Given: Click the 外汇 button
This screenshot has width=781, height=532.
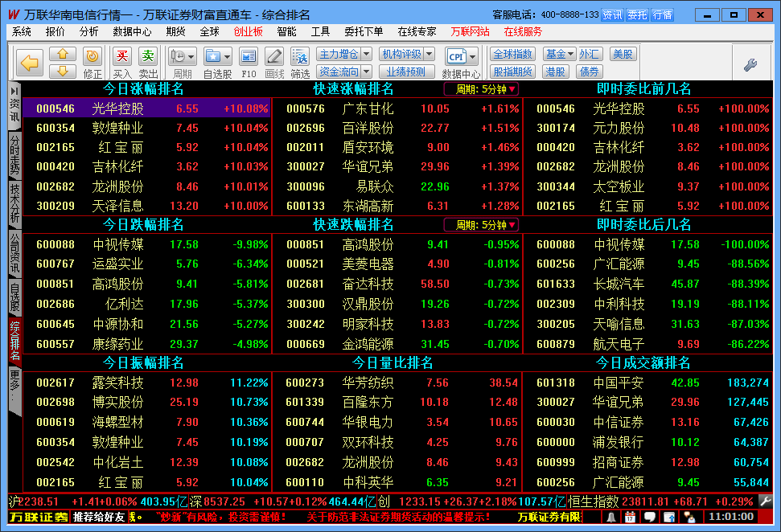Looking at the screenshot, I should pos(590,54).
